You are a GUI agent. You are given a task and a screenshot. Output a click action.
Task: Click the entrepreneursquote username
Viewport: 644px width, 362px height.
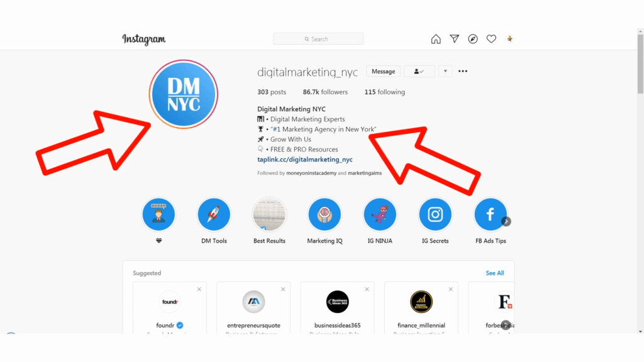[253, 326]
